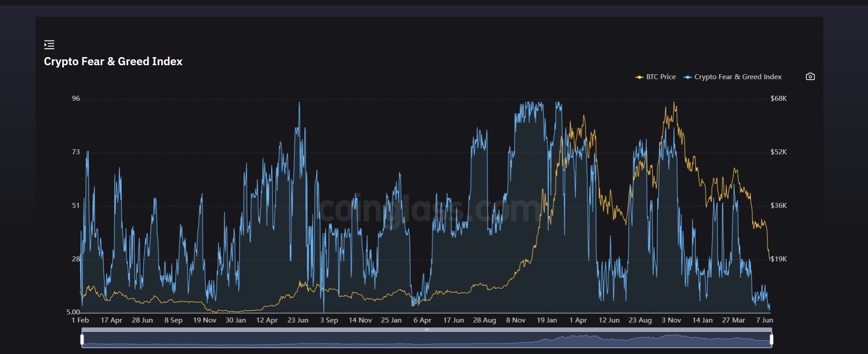The height and width of the screenshot is (354, 868).
Task: Click the 96 value on left axis
Action: coord(76,99)
